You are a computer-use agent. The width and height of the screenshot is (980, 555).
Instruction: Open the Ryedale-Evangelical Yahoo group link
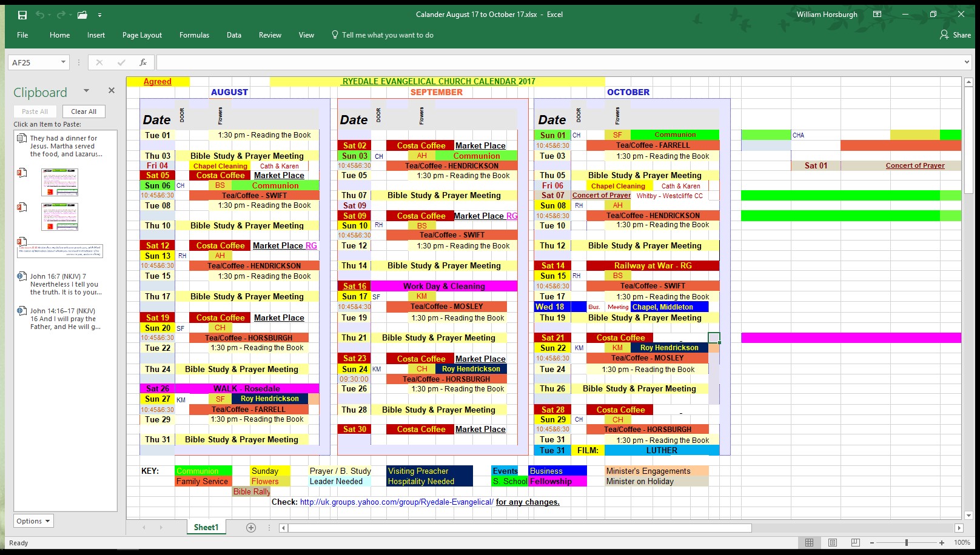[397, 502]
